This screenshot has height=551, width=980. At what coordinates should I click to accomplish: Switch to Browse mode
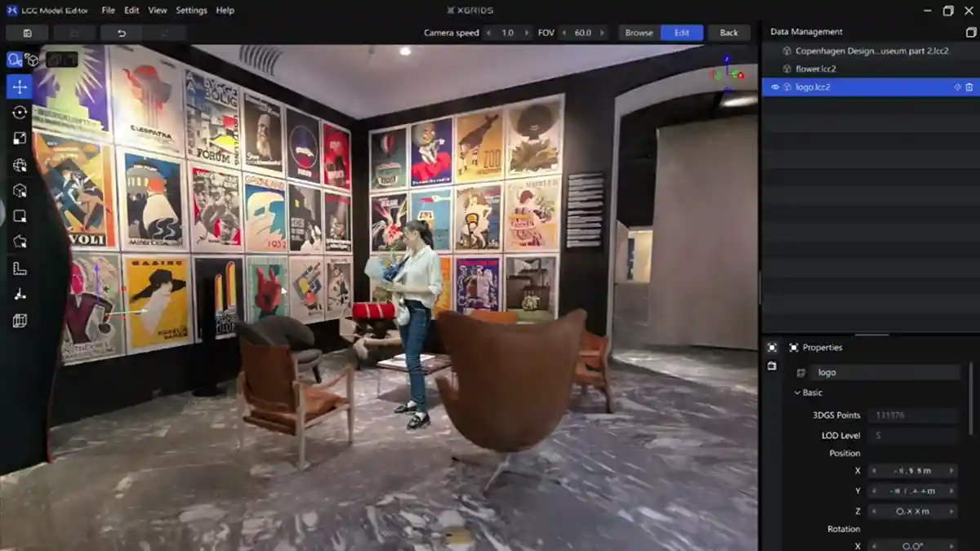(x=639, y=33)
